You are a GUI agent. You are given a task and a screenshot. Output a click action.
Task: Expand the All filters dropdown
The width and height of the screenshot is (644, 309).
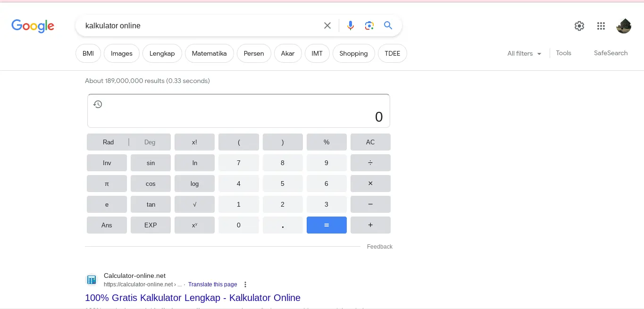coord(524,53)
